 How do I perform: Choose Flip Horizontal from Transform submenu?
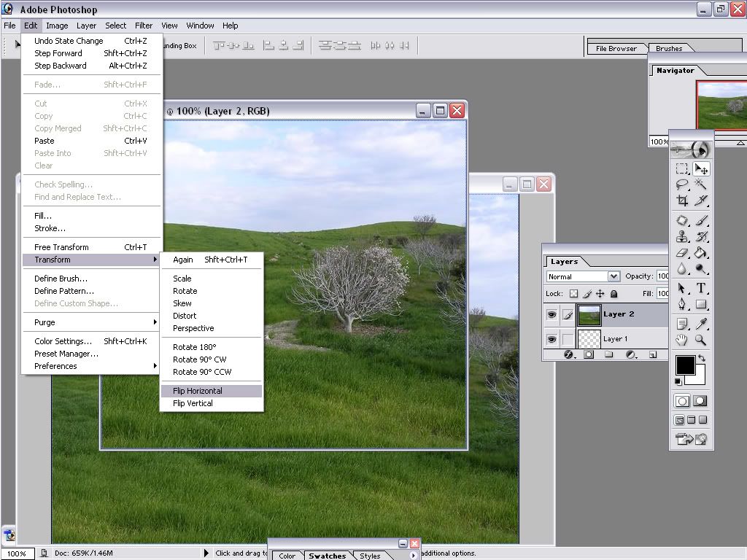[x=212, y=391]
